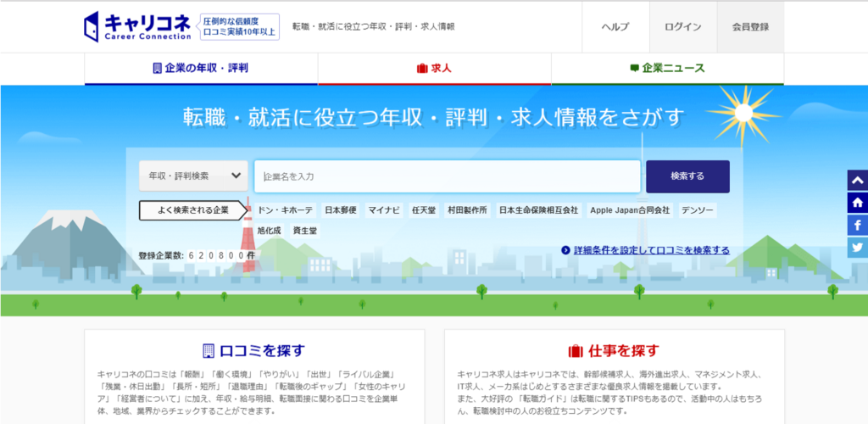Focus the 企業名を入力 search field
The height and width of the screenshot is (424, 868).
pos(448,176)
